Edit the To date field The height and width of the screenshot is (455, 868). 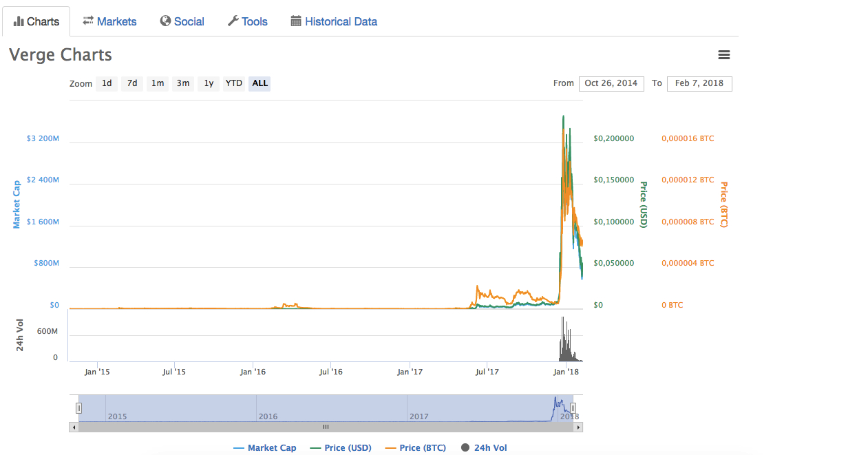coord(699,83)
